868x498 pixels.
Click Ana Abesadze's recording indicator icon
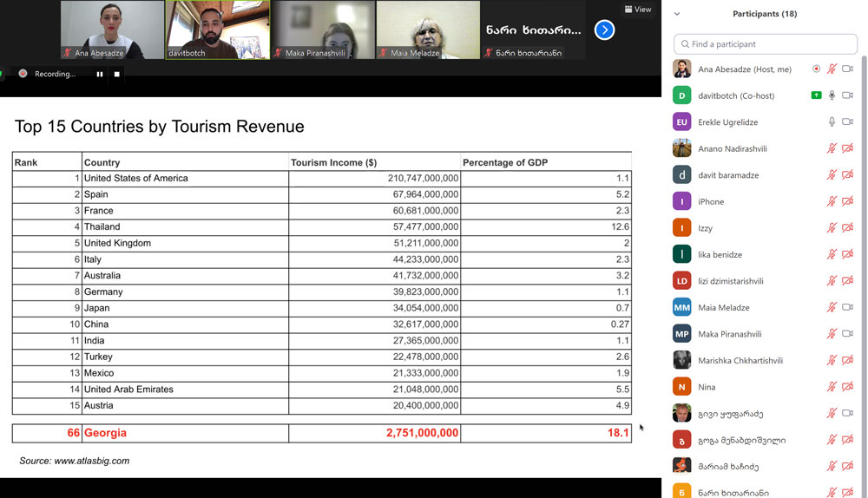coord(816,69)
